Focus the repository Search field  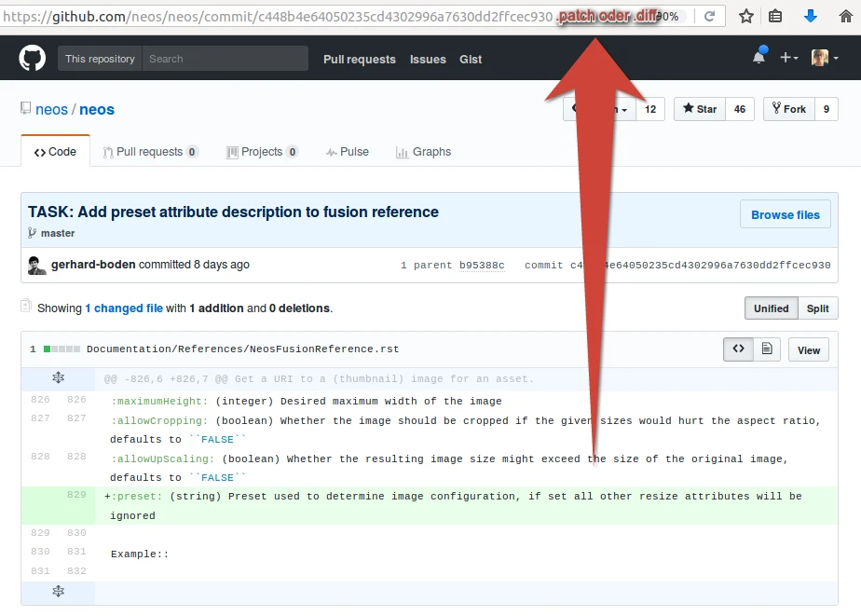(x=225, y=59)
